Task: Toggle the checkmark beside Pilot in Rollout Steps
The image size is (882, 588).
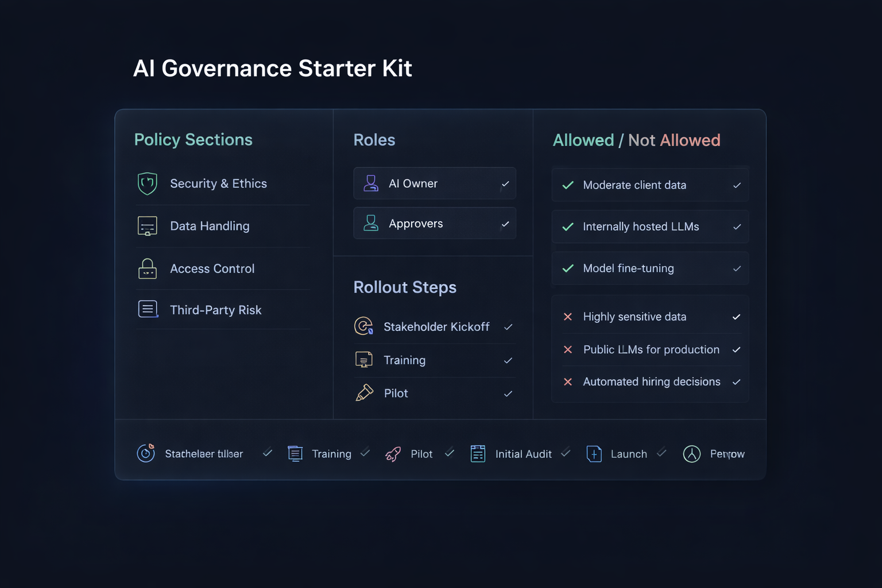Action: click(508, 394)
